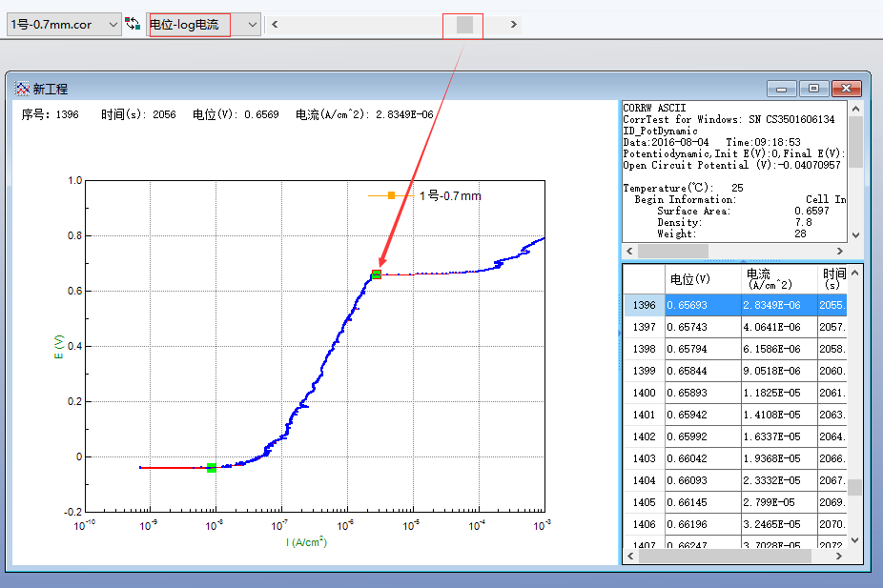This screenshot has width=883, height=588.
Task: Click cell 0.65992 in row 1402
Action: [703, 436]
